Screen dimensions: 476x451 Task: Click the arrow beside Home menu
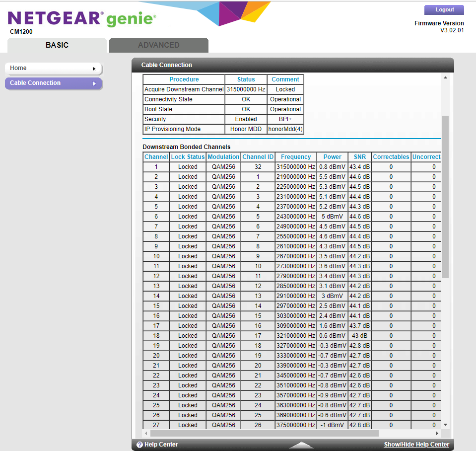click(94, 69)
